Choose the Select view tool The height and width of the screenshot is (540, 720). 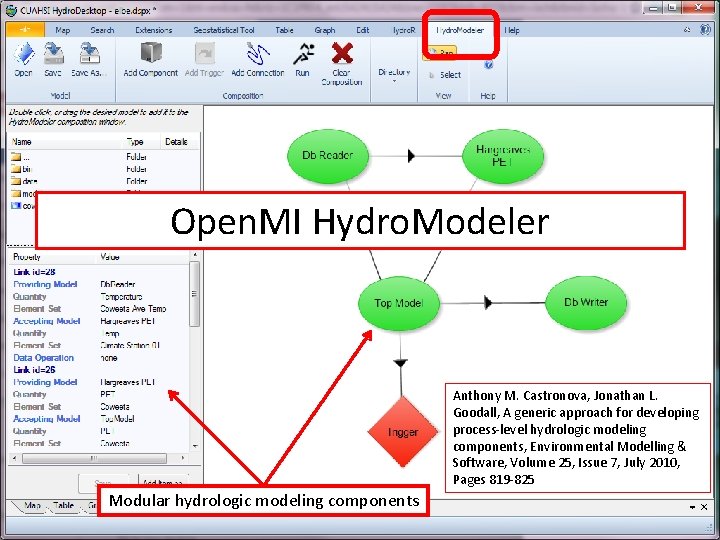click(444, 75)
